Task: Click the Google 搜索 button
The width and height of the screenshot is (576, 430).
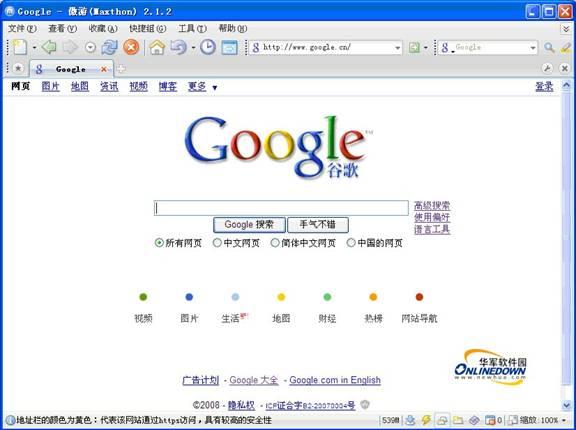Action: [x=249, y=225]
